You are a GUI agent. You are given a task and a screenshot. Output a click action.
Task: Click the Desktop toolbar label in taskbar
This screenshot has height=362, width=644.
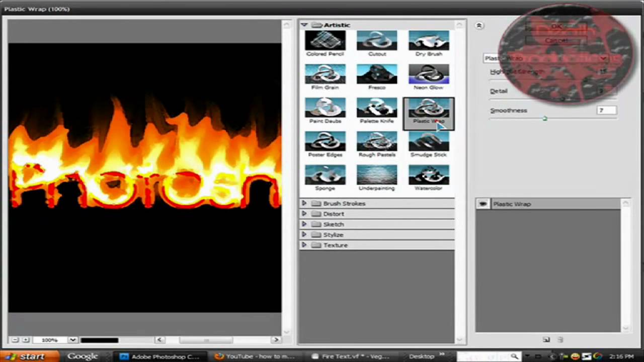click(422, 356)
